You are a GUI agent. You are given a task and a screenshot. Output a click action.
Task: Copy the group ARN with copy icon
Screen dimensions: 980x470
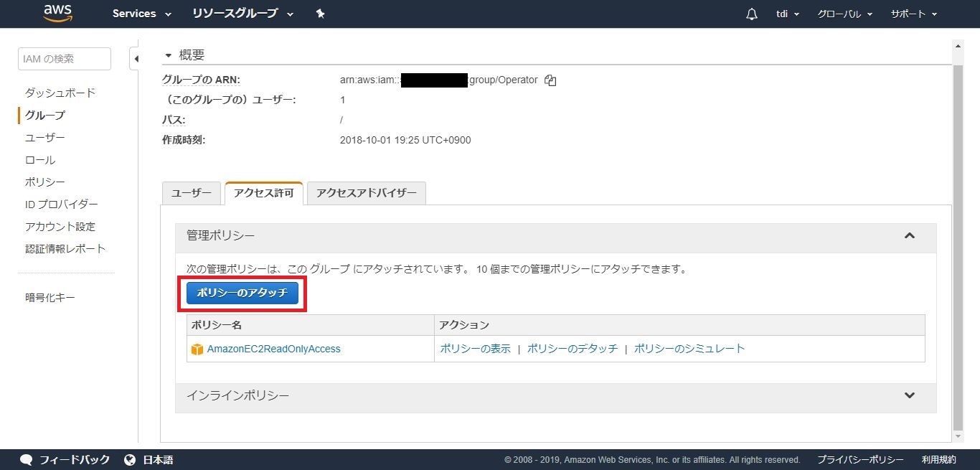pos(550,80)
